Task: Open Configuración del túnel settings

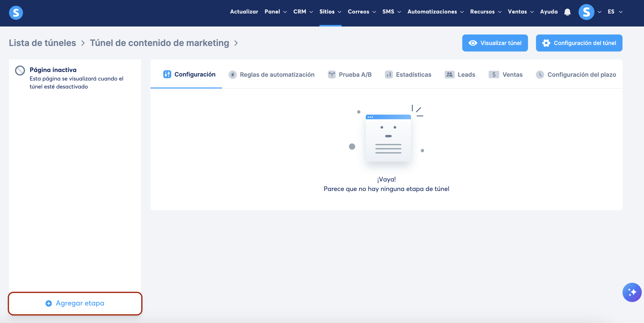Action: click(x=579, y=43)
